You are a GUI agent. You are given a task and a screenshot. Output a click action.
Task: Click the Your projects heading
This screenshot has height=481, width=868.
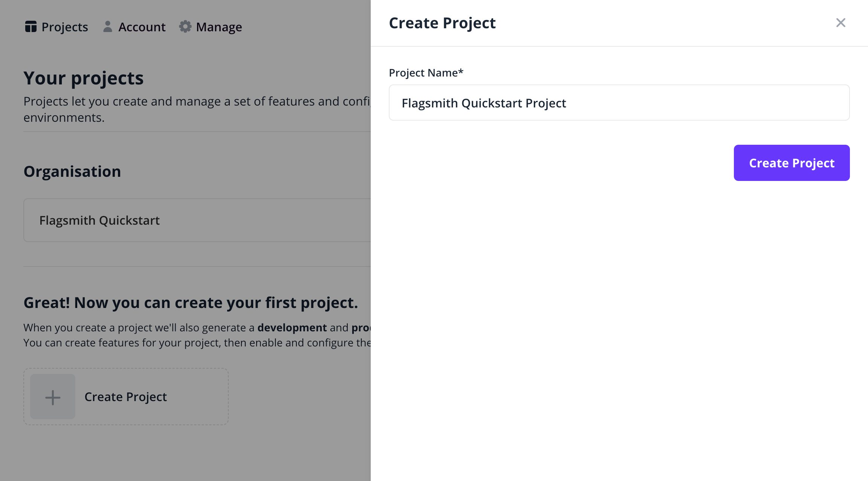[83, 78]
